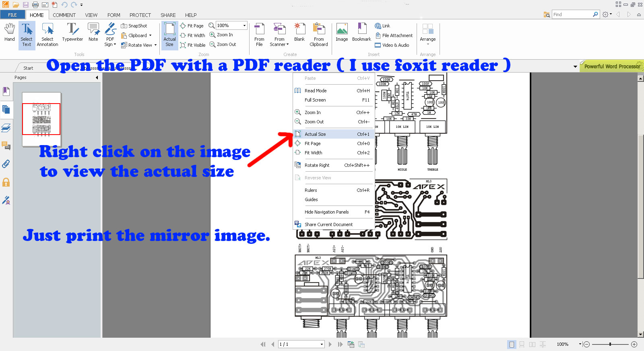
Task: Open the bookmarks sidebar panel
Action: click(x=6, y=91)
